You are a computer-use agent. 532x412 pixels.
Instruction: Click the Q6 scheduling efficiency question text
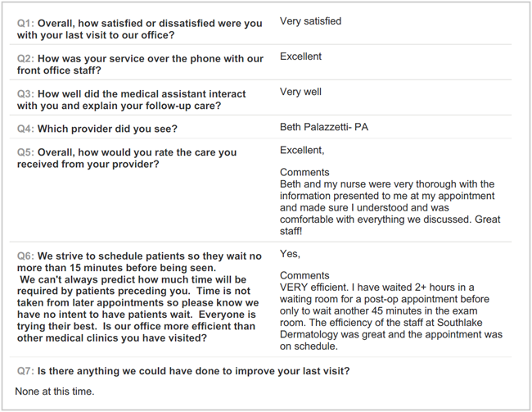pos(137,297)
